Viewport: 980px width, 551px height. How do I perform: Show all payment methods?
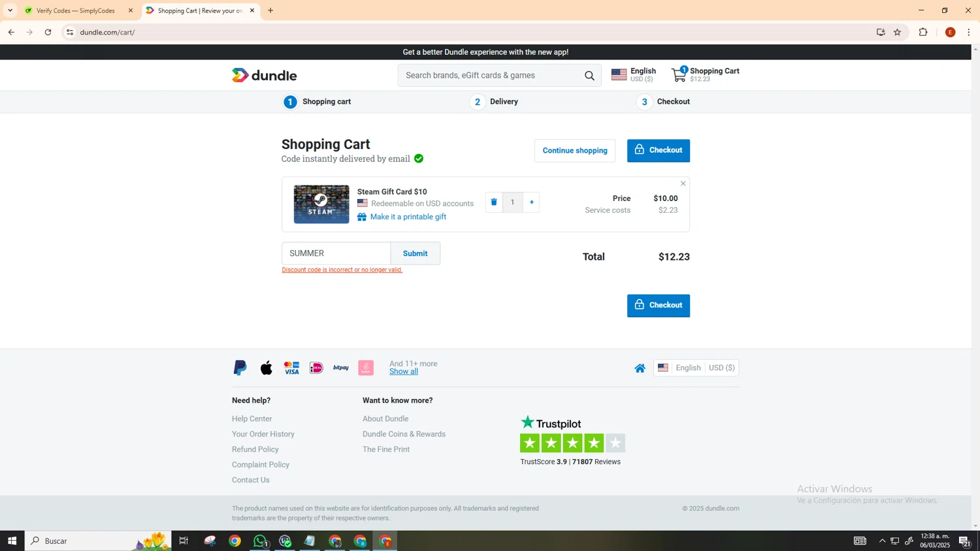(404, 371)
